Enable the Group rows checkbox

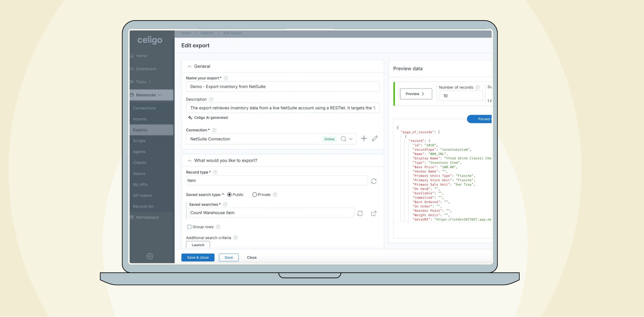click(189, 227)
